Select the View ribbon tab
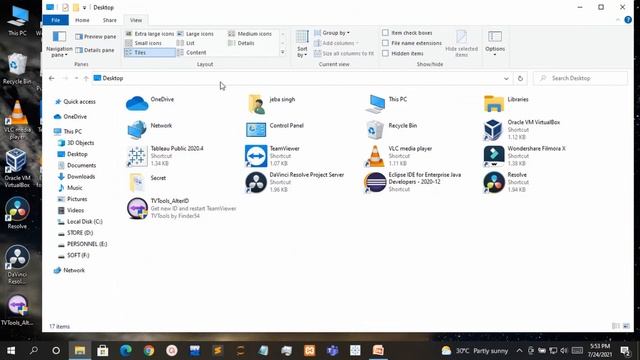This screenshot has height=360, width=640. click(136, 20)
